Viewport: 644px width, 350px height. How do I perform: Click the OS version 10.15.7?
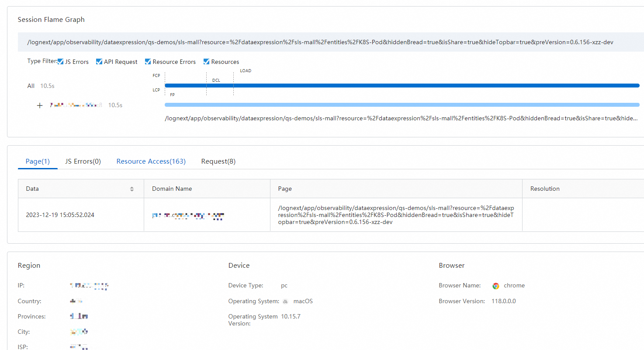point(291,317)
